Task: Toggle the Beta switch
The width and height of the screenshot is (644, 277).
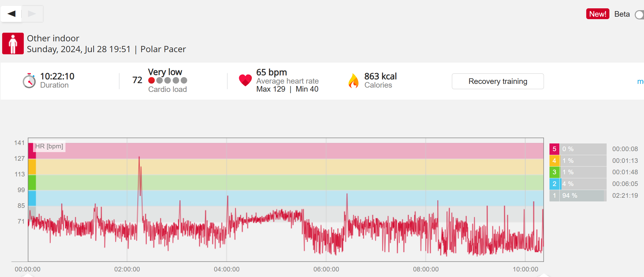Action: coord(639,14)
